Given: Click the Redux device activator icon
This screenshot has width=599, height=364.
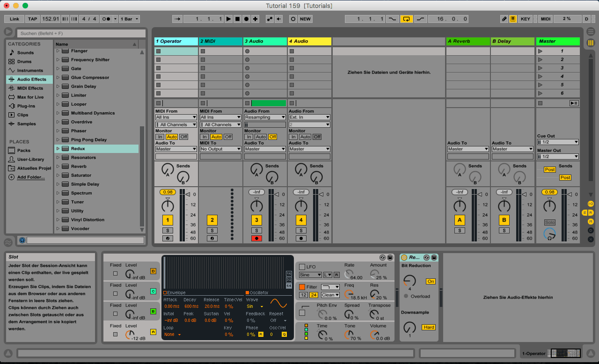Looking at the screenshot, I should coord(404,258).
